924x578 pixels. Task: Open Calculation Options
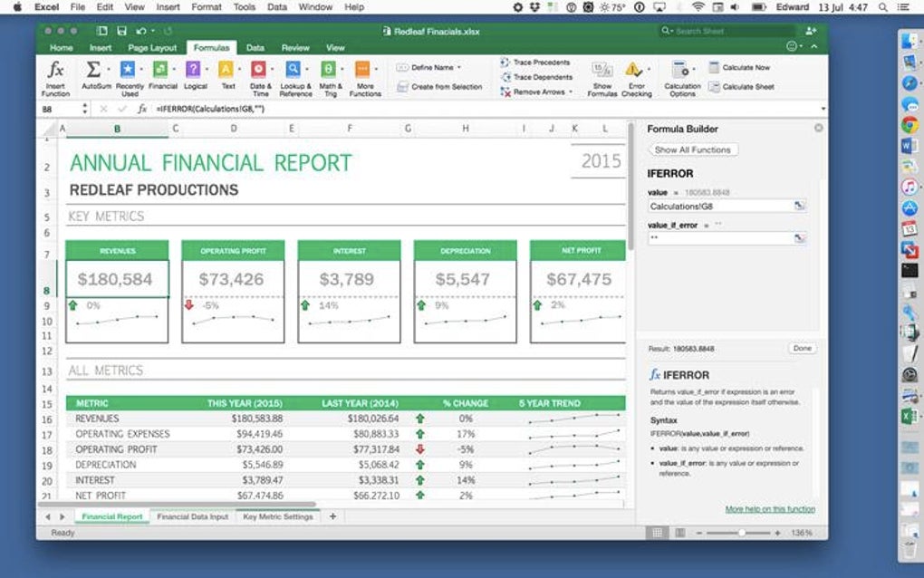[x=682, y=78]
